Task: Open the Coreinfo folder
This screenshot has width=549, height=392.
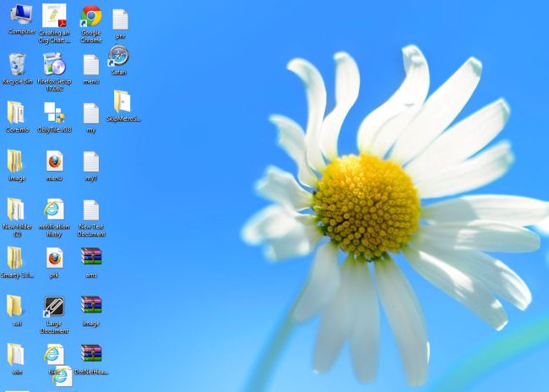Action: [x=17, y=117]
